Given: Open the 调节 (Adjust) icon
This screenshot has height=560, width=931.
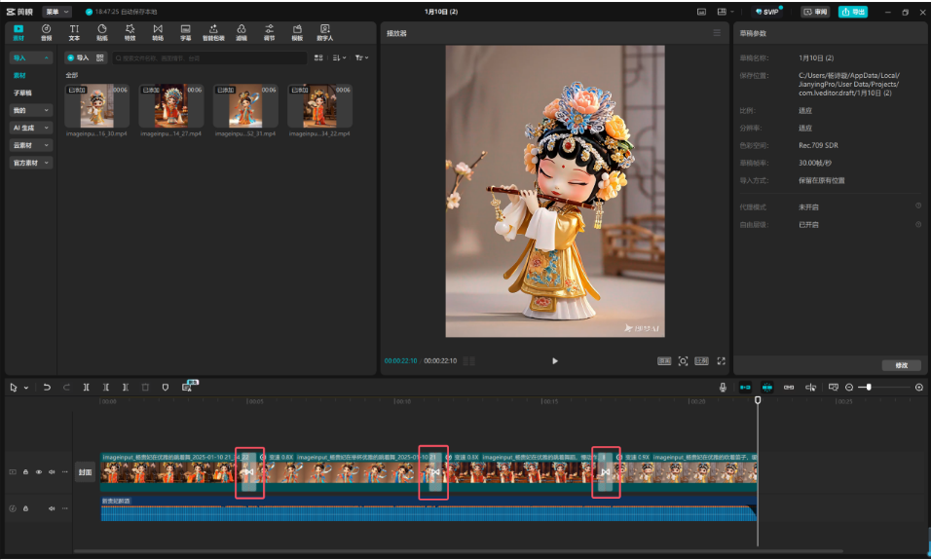Looking at the screenshot, I should [270, 32].
